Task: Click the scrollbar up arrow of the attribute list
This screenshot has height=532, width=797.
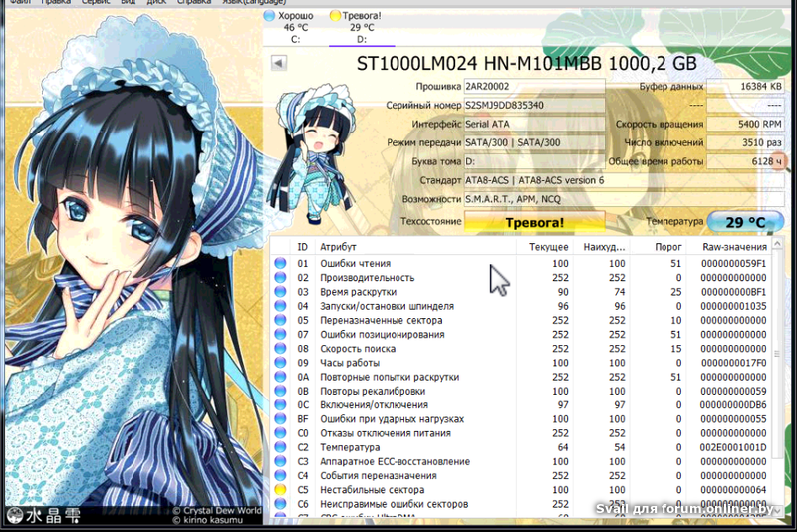Action: point(777,244)
